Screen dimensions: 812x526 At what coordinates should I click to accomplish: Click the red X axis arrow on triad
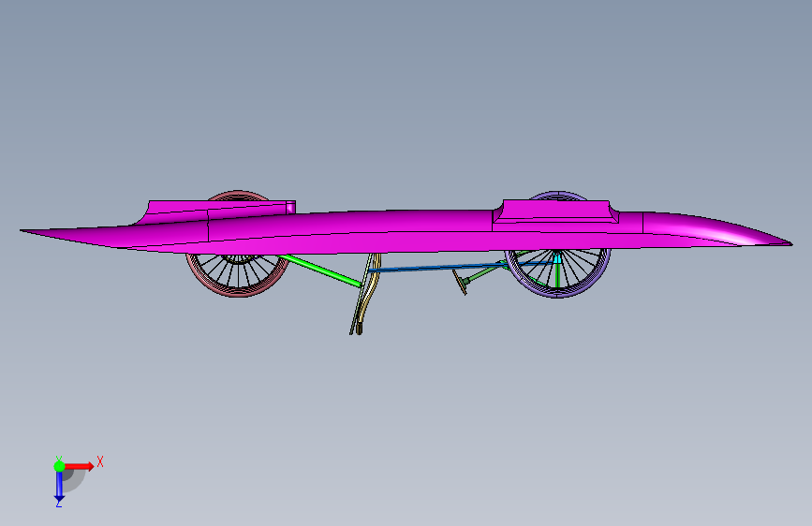[x=79, y=466]
